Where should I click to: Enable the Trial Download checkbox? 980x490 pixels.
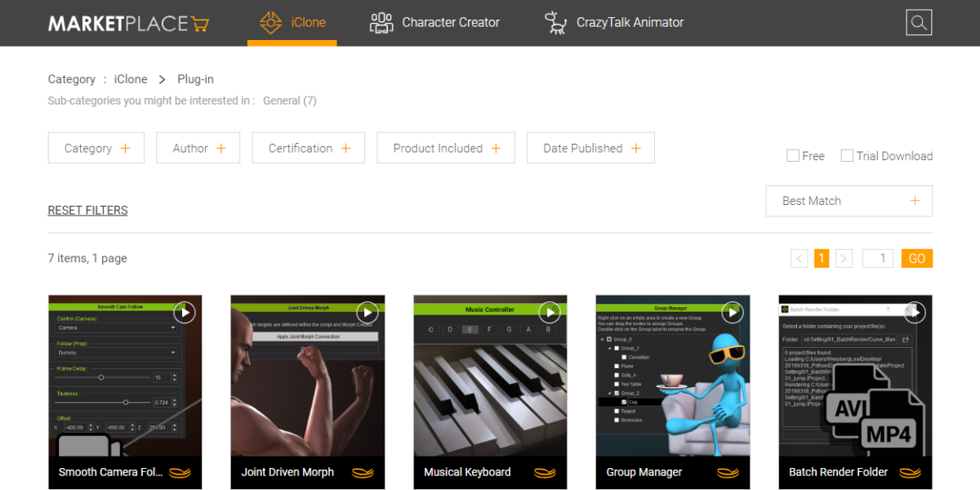click(847, 156)
